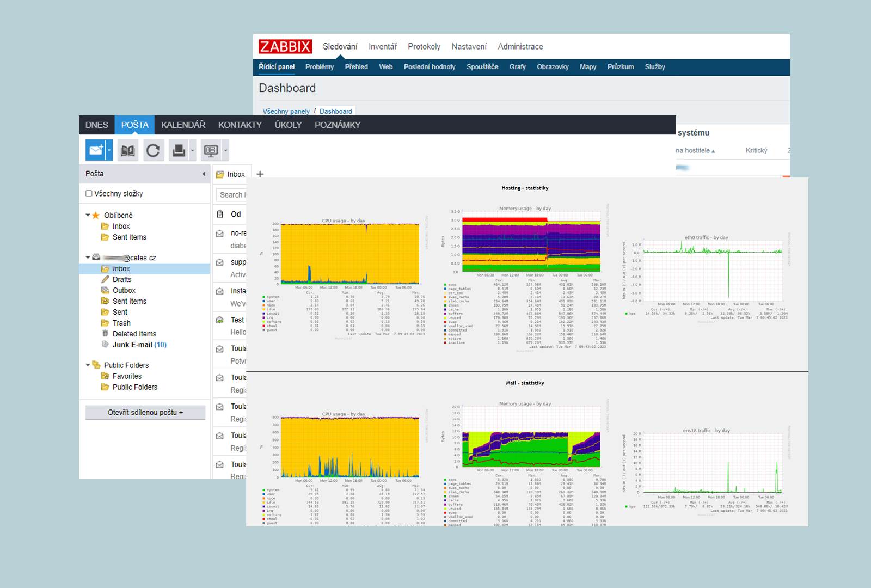The width and height of the screenshot is (871, 588).
Task: Click the view layout monitor icon
Action: (211, 150)
